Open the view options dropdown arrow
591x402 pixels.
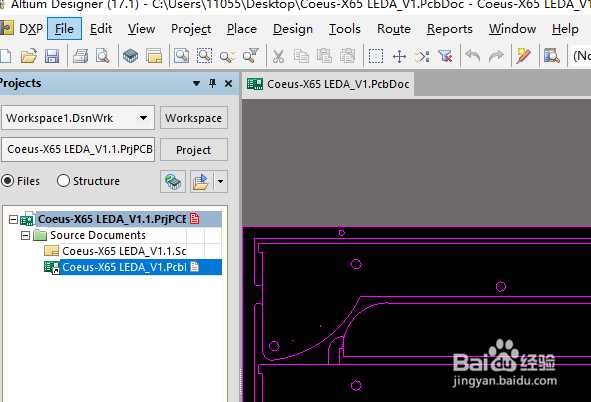[220, 182]
